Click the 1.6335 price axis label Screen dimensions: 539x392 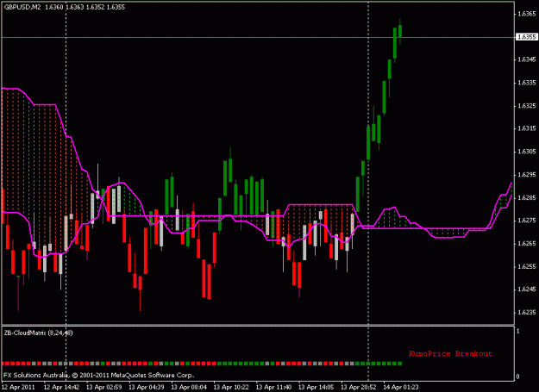527,83
